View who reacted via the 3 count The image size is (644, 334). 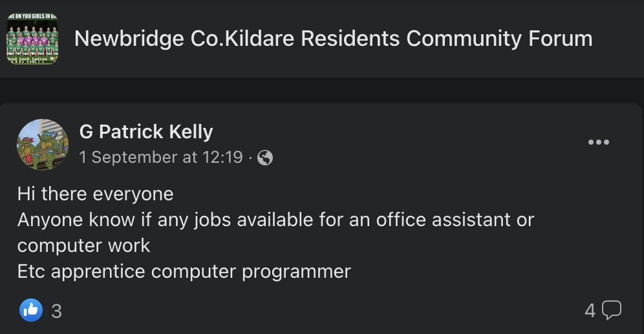[x=56, y=311]
